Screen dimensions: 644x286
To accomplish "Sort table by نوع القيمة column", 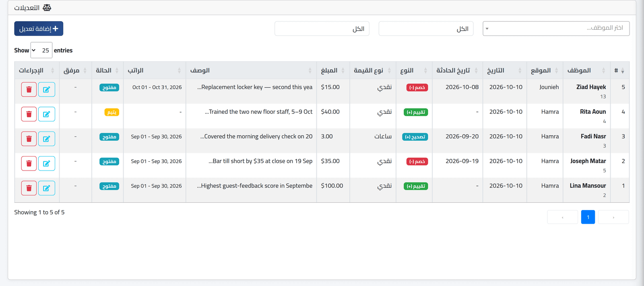I will 373,70.
